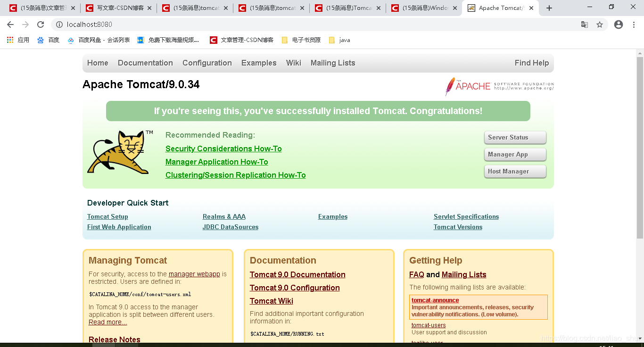Open Examples link under Developer Quick Start
644x347 pixels.
pyautogui.click(x=333, y=217)
